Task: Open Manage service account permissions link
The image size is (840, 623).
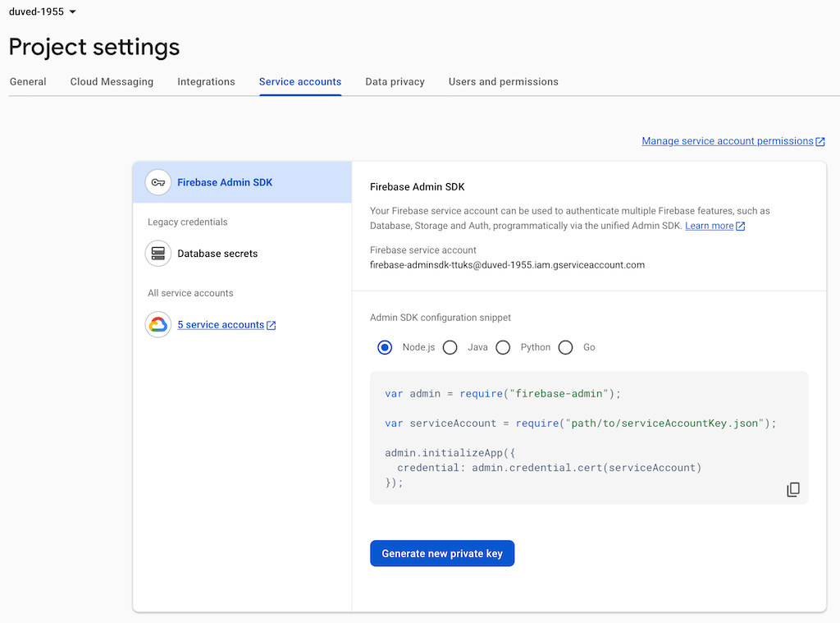Action: 728,141
